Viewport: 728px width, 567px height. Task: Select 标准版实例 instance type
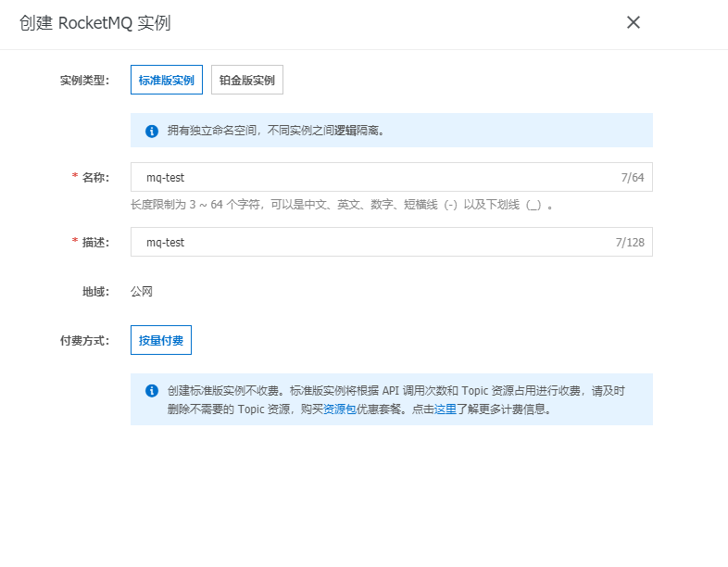click(166, 80)
